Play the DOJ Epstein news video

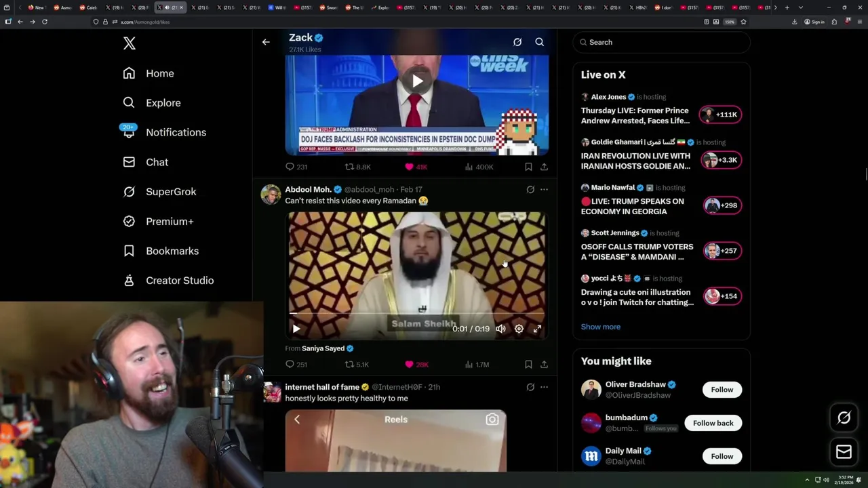[417, 81]
